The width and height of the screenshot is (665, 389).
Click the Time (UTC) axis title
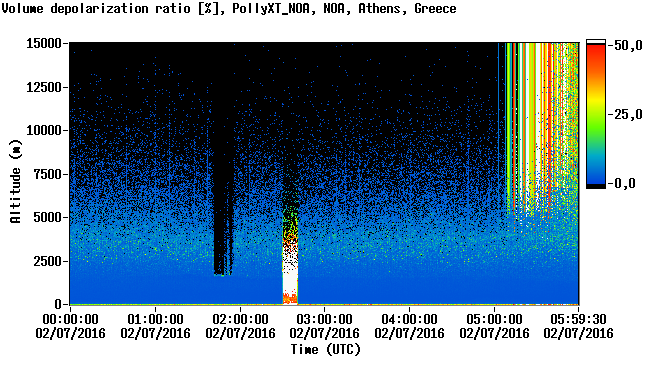coord(325,350)
